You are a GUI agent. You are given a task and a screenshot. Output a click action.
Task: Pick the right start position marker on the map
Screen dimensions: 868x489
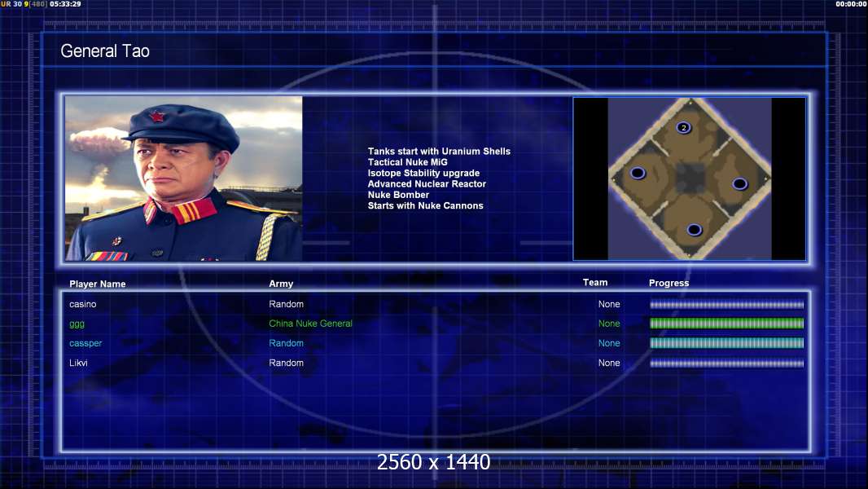[739, 183]
